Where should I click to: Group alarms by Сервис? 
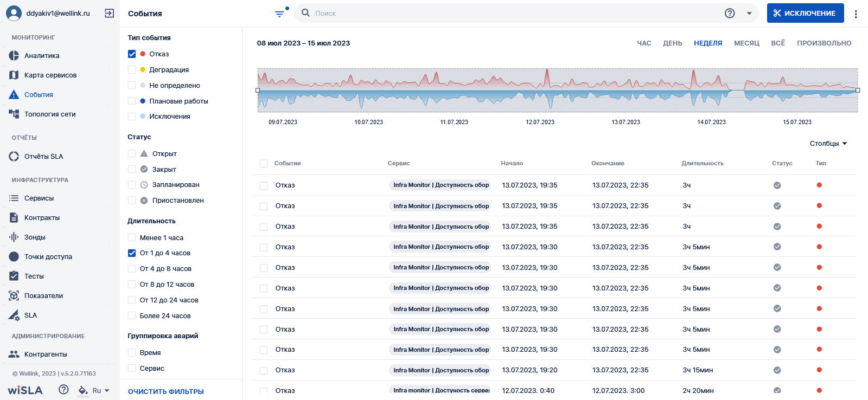pyautogui.click(x=132, y=369)
